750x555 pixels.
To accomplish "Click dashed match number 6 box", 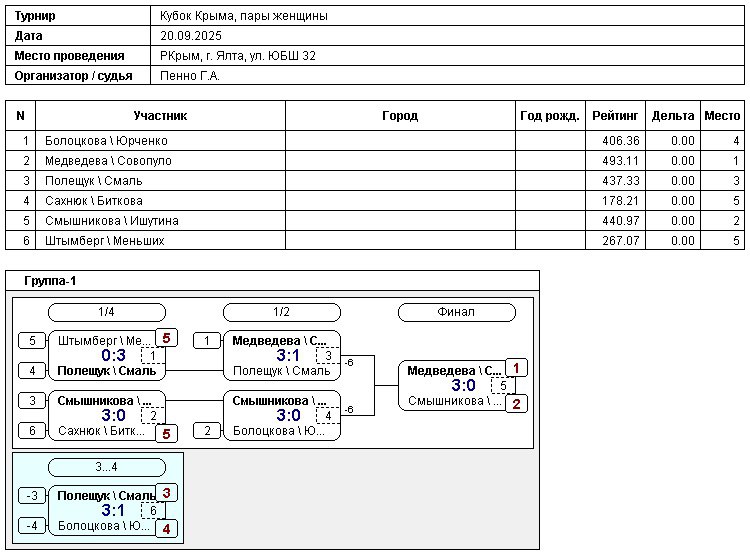I will tap(153, 510).
